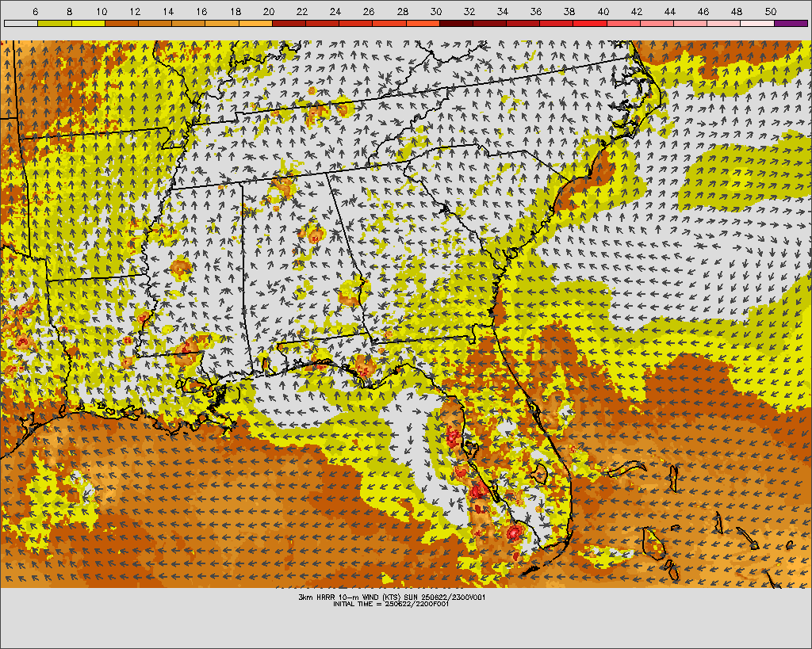Click the legend swatch between 28 and 30

[423, 23]
